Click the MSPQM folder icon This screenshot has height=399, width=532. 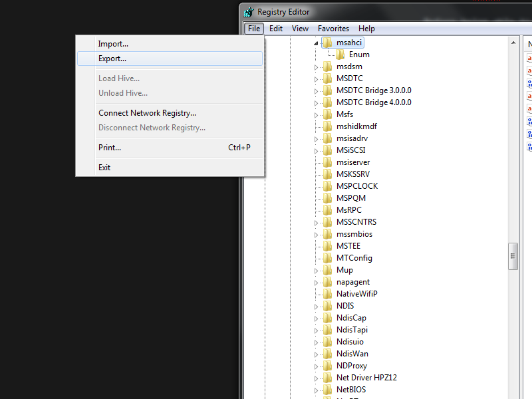click(327, 198)
